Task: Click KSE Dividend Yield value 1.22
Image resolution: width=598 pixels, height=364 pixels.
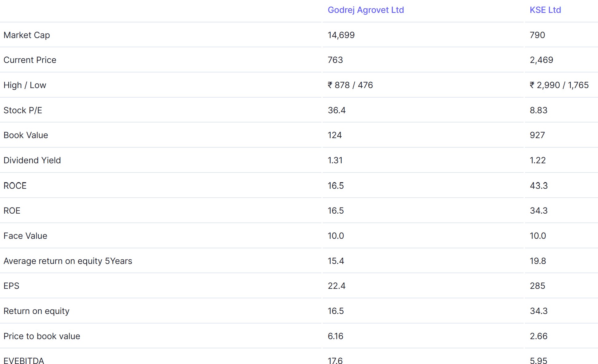Action: (x=537, y=160)
